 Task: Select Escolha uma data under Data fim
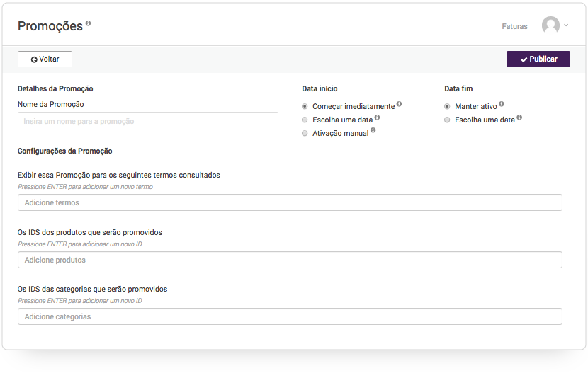[x=447, y=120]
